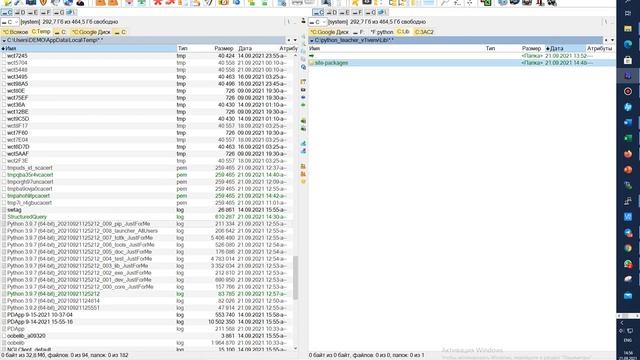Select file wct7245 in left panel
The width and height of the screenshot is (640, 360).
pyautogui.click(x=147, y=56)
